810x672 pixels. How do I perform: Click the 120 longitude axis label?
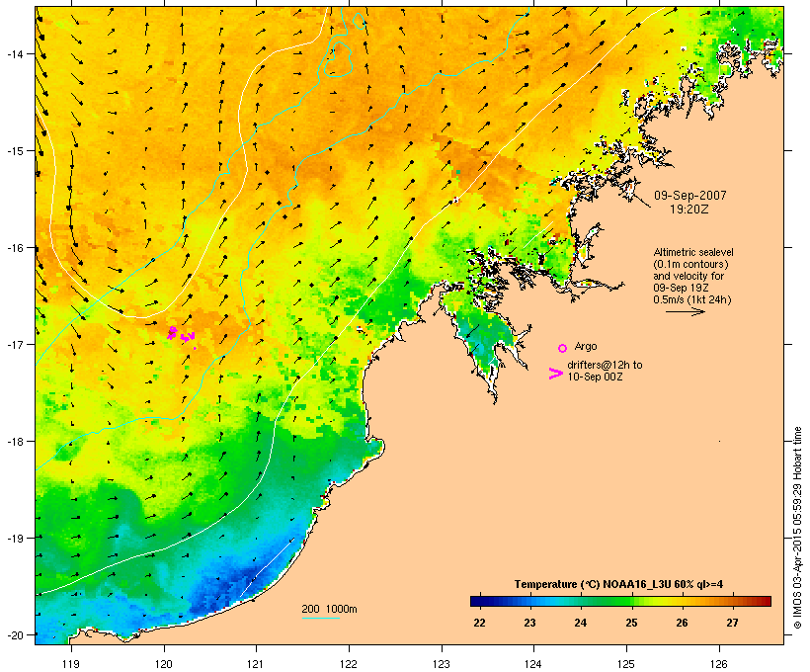click(x=164, y=664)
